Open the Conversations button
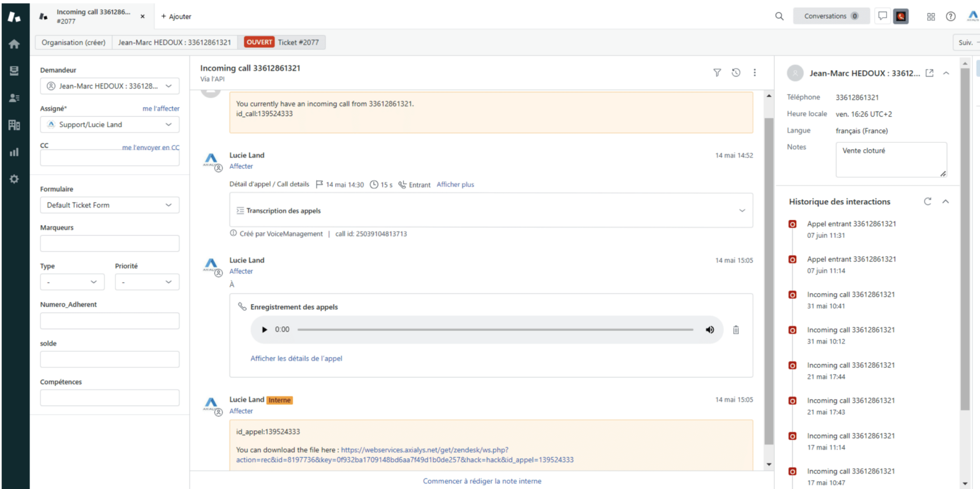 point(831,17)
